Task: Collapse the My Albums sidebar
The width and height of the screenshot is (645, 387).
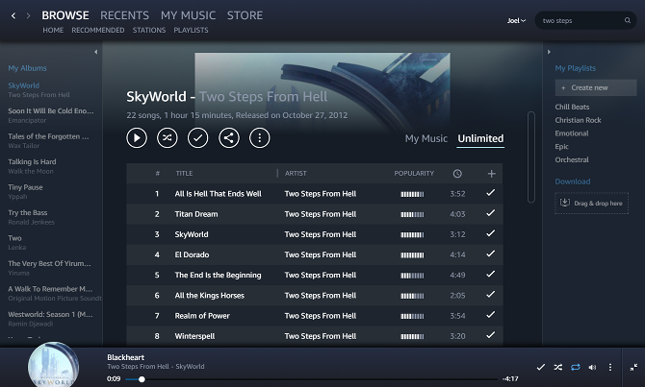Action: pos(96,52)
